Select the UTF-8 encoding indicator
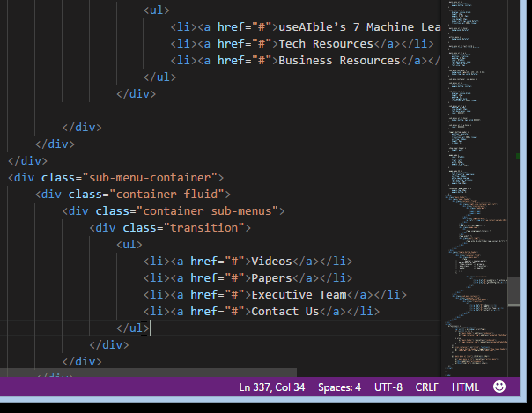This screenshot has height=413, width=532. point(388,387)
